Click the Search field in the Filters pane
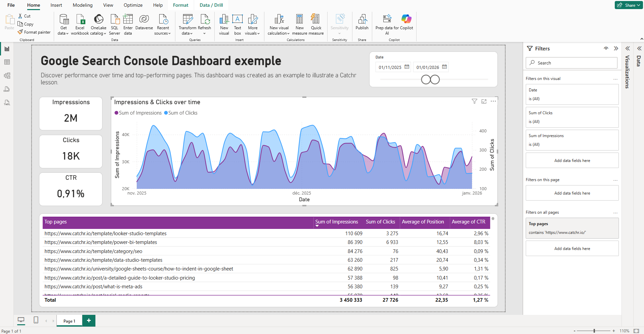644x334 pixels. (x=571, y=62)
